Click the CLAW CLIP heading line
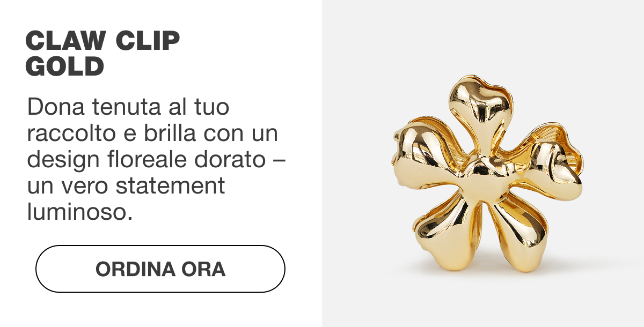644x327 pixels. (x=103, y=41)
